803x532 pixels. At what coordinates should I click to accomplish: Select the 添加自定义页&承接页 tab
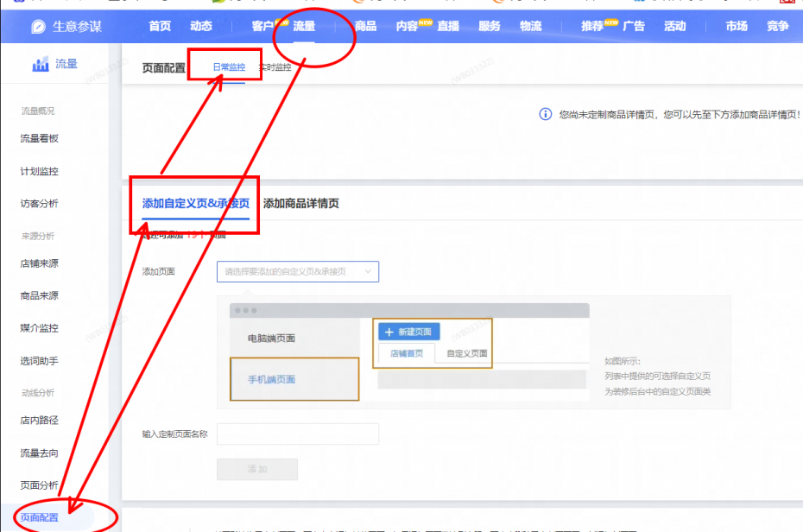pyautogui.click(x=196, y=203)
